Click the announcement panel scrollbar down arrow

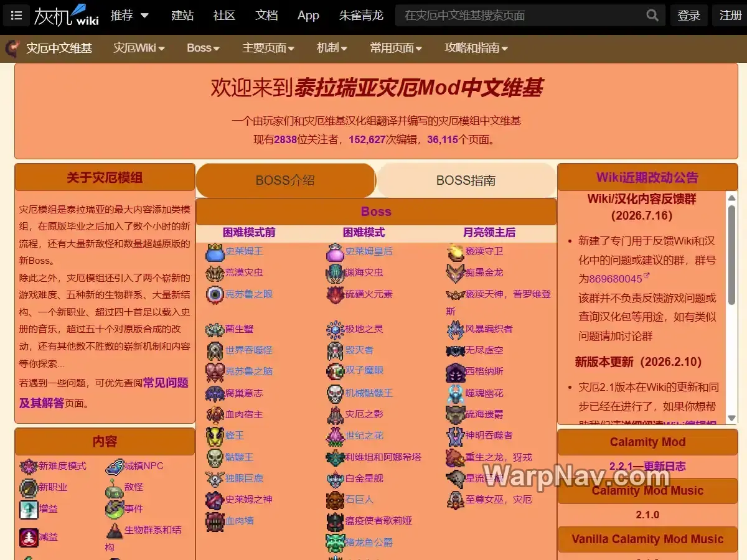pyautogui.click(x=731, y=418)
